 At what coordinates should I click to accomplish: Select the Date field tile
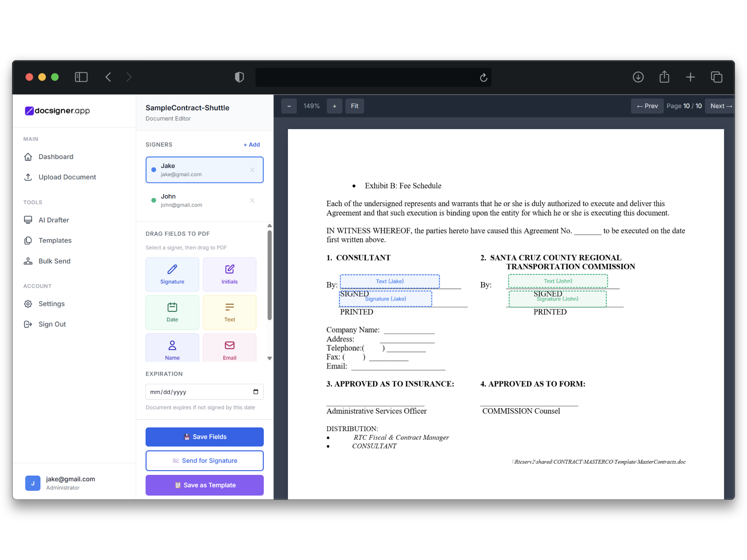pos(172,312)
